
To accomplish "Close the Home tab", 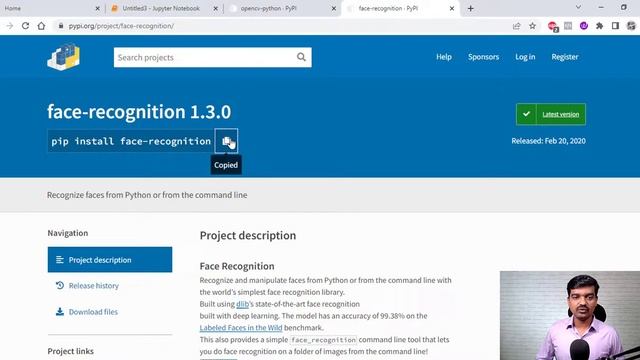I will (98, 8).
